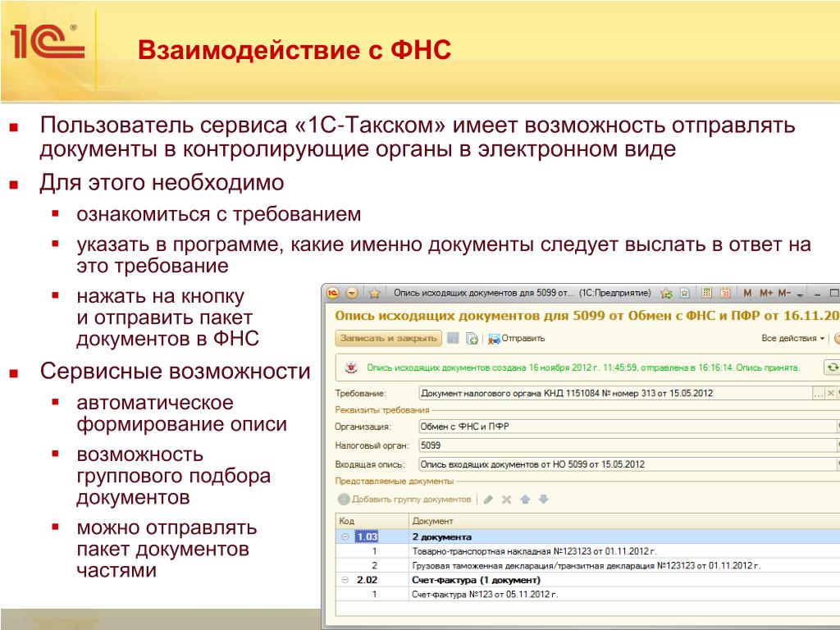Collapse the 1.03 group row
840x630 pixels.
(x=345, y=536)
